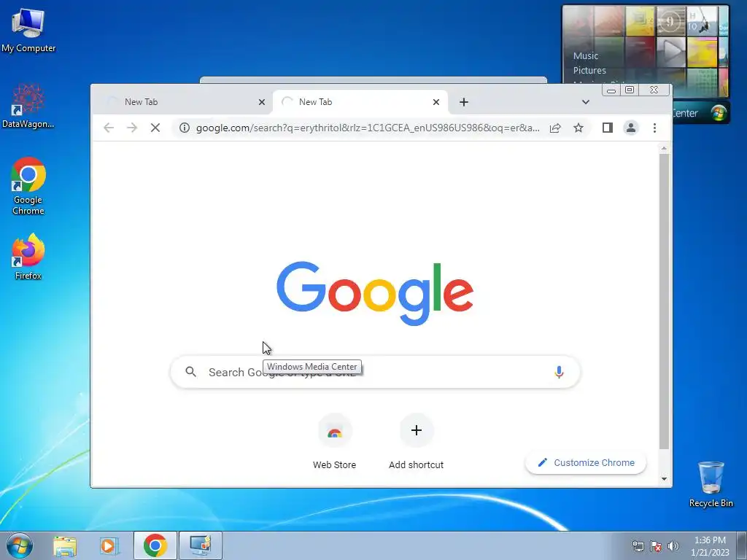Image resolution: width=747 pixels, height=560 pixels.
Task: Close the active second New Tab
Action: click(436, 102)
